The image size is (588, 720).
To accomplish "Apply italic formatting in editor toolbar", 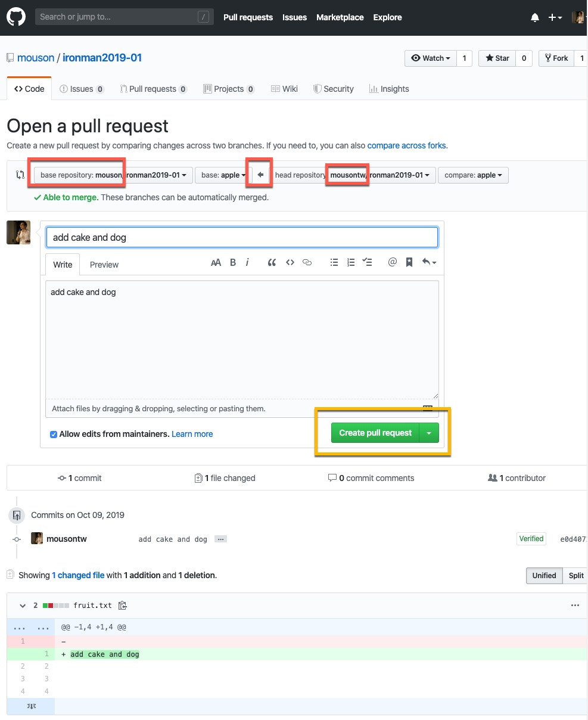I will [247, 262].
